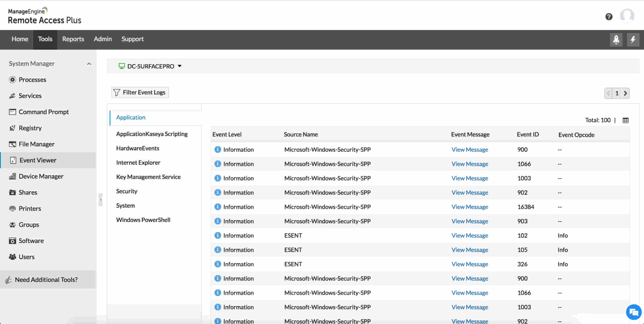
Task: Open the column chooser grid icon
Action: coord(625,120)
